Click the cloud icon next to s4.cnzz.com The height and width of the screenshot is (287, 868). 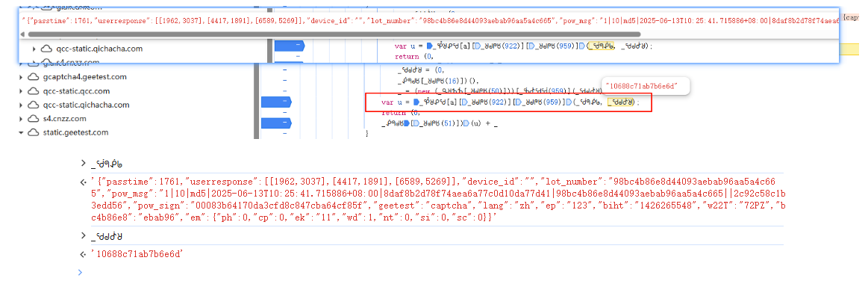(34, 119)
